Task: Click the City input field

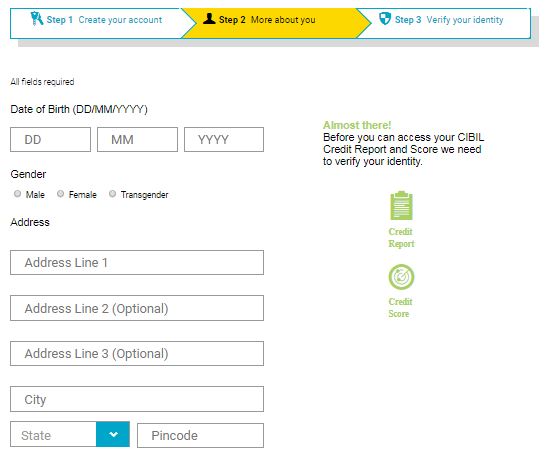Action: pos(137,399)
